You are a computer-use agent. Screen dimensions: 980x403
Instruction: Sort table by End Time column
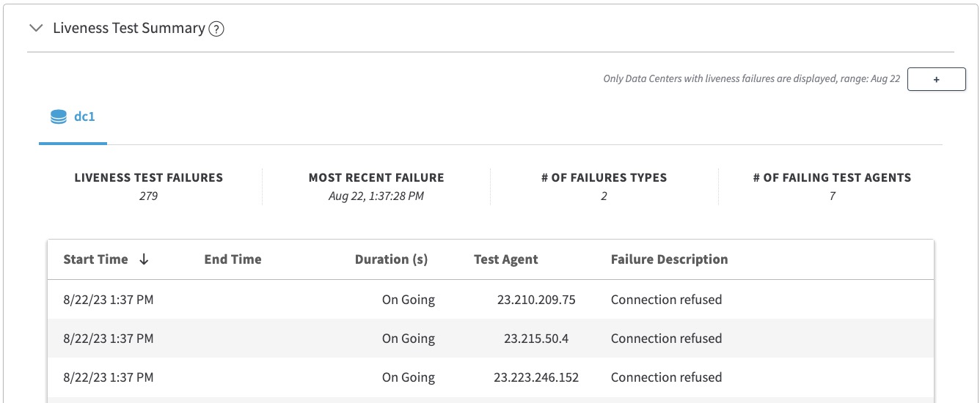coord(233,259)
